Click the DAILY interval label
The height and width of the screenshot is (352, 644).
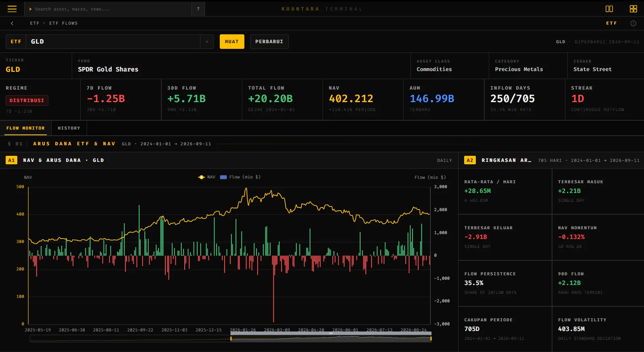point(444,161)
